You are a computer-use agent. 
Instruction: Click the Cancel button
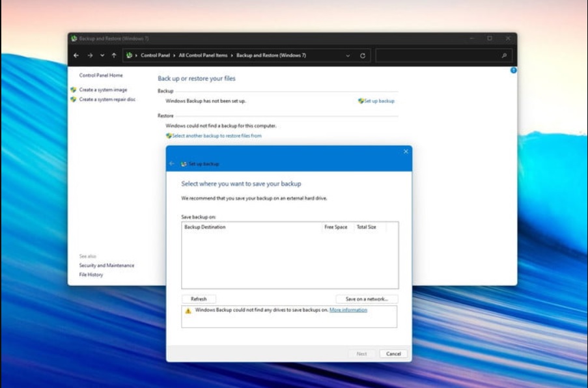(x=393, y=354)
